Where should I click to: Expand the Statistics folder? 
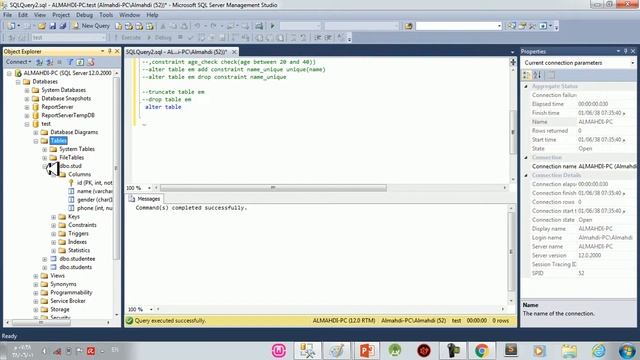(x=54, y=251)
